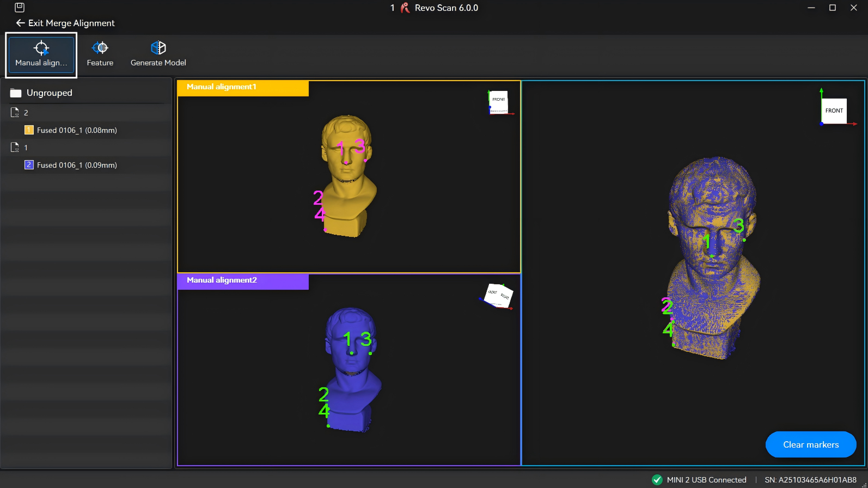Select Fused 0106_1 (0.08mm) model
868x488 pixels.
(x=77, y=130)
